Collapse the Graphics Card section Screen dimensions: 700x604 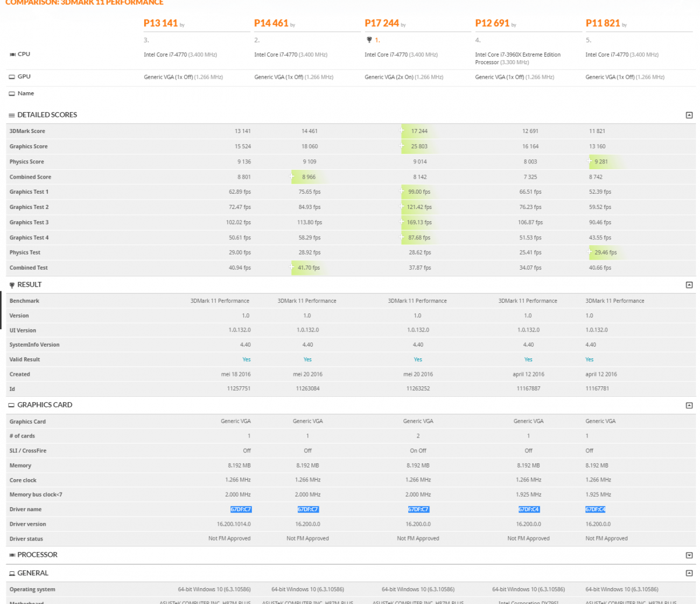(x=689, y=405)
